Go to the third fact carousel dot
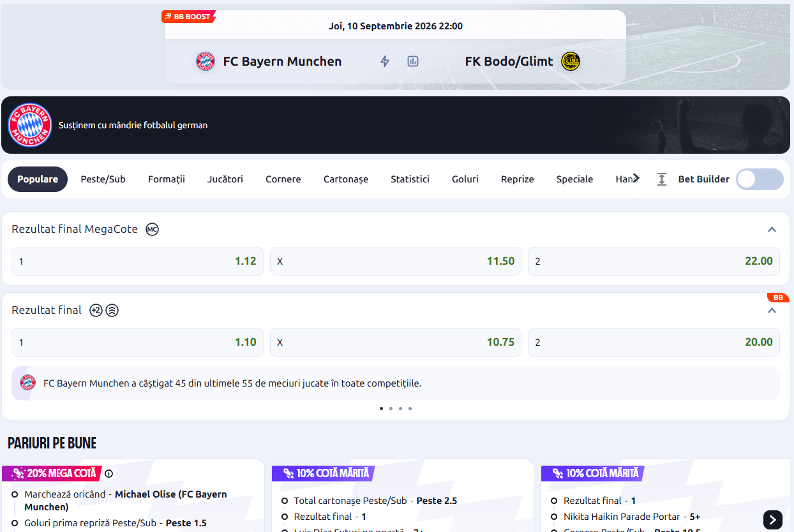 (400, 408)
